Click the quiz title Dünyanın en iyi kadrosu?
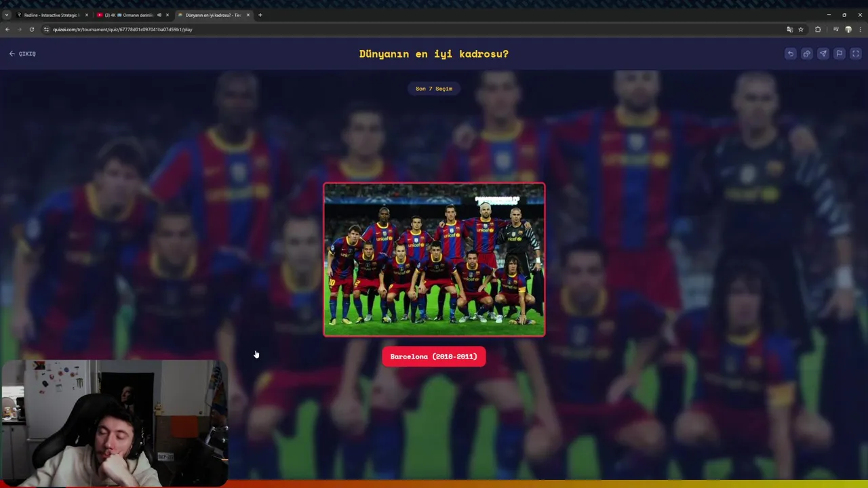 (x=434, y=54)
